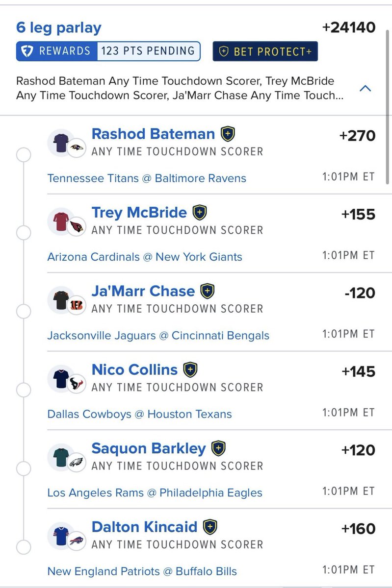Click the Bet Protect shield next to Trey McBride
Viewport: 392px width, 588px height.
click(x=199, y=212)
